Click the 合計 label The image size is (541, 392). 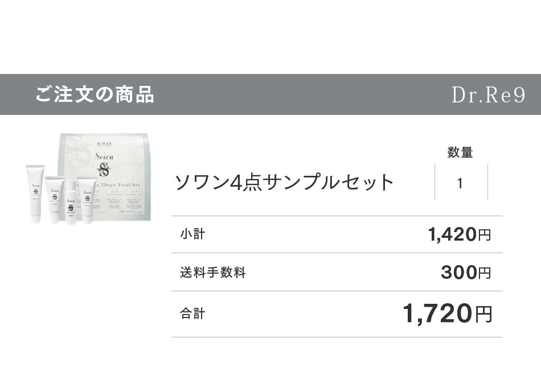[192, 313]
